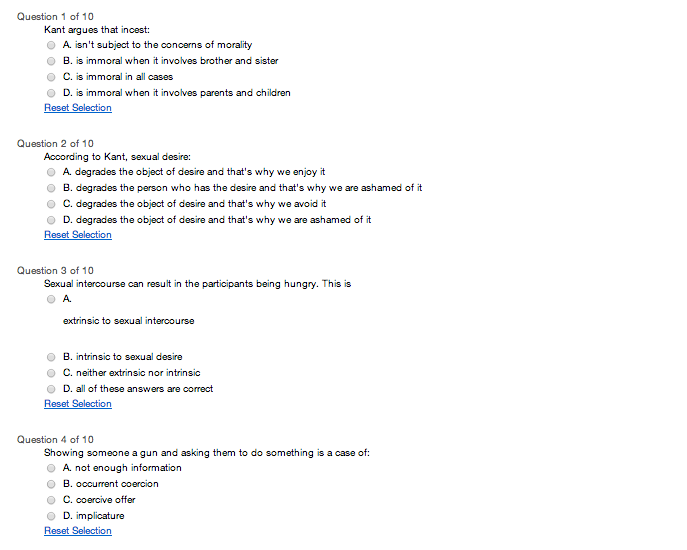The height and width of the screenshot is (550, 687).
Task: Select "is immoral in all cases" option
Action: point(51,77)
